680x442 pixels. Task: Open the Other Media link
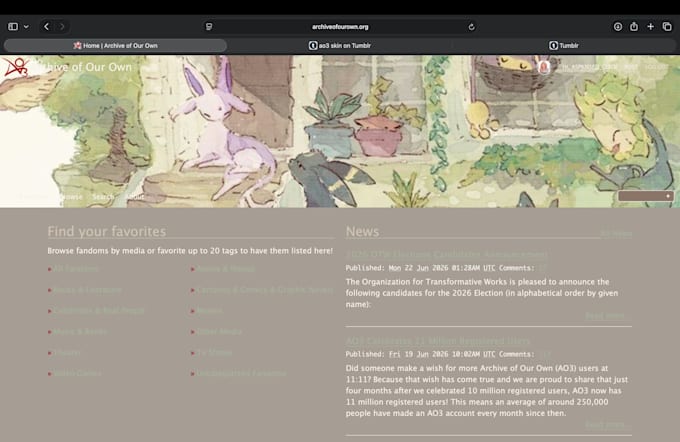point(219,331)
